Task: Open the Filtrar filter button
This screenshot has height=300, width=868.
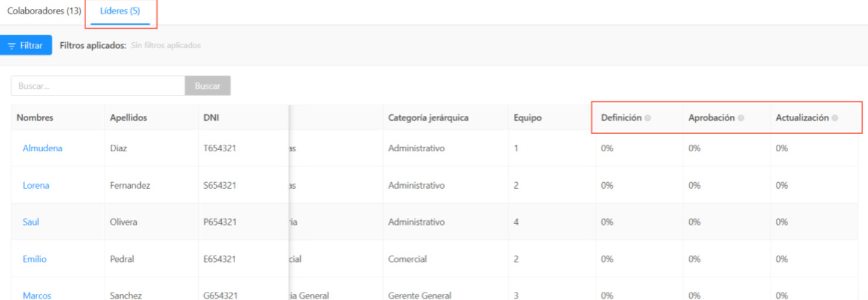Action: coord(25,45)
